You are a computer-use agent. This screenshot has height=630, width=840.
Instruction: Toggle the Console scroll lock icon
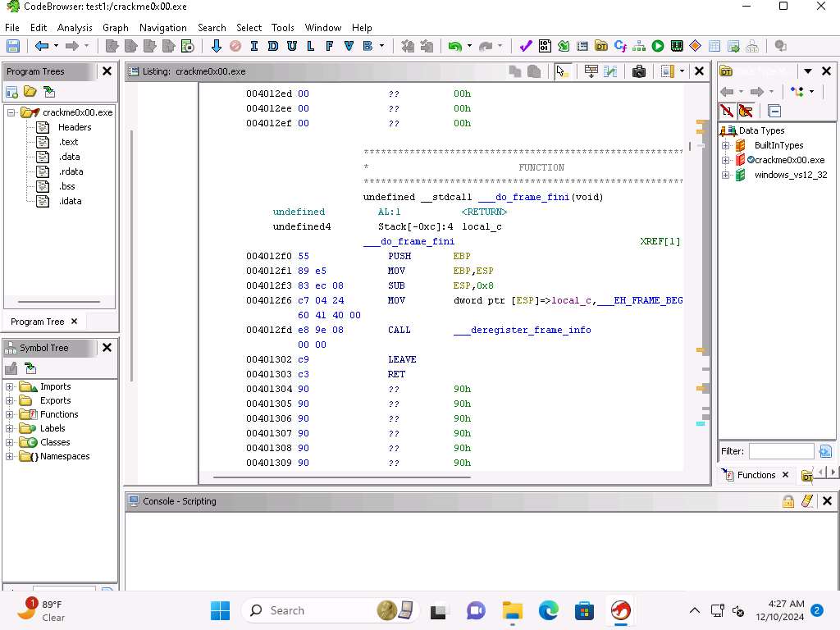pos(788,501)
